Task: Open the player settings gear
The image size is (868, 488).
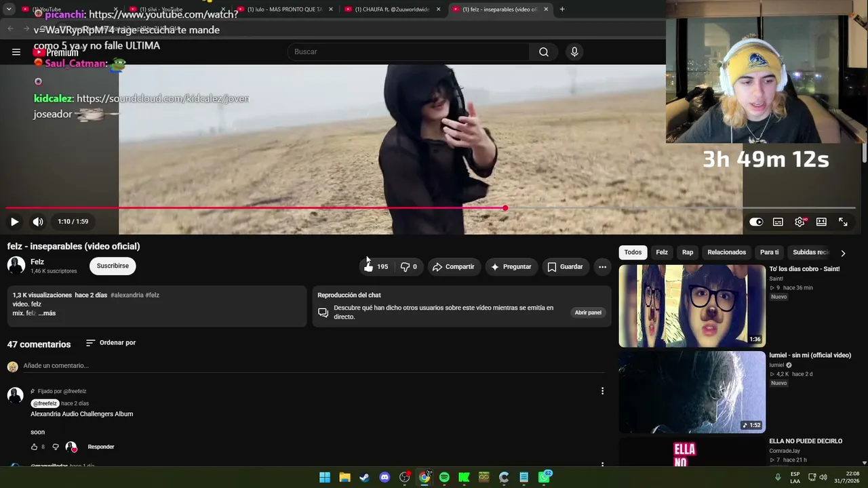Action: 800,222
